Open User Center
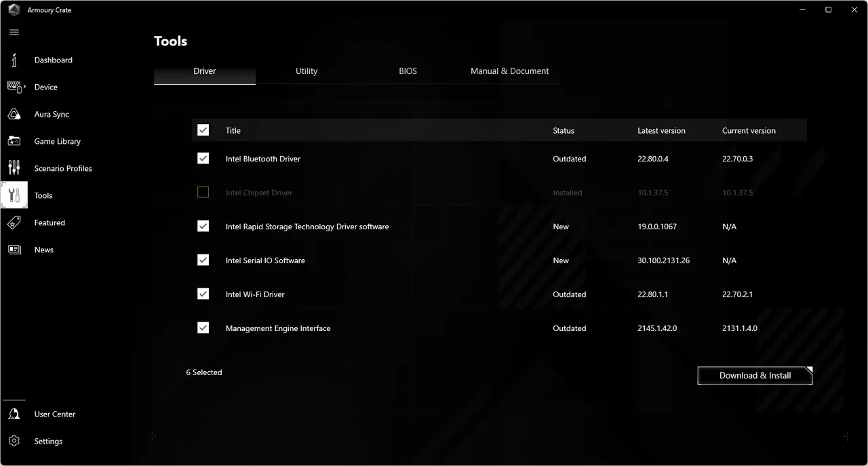This screenshot has width=868, height=466. pyautogui.click(x=55, y=414)
